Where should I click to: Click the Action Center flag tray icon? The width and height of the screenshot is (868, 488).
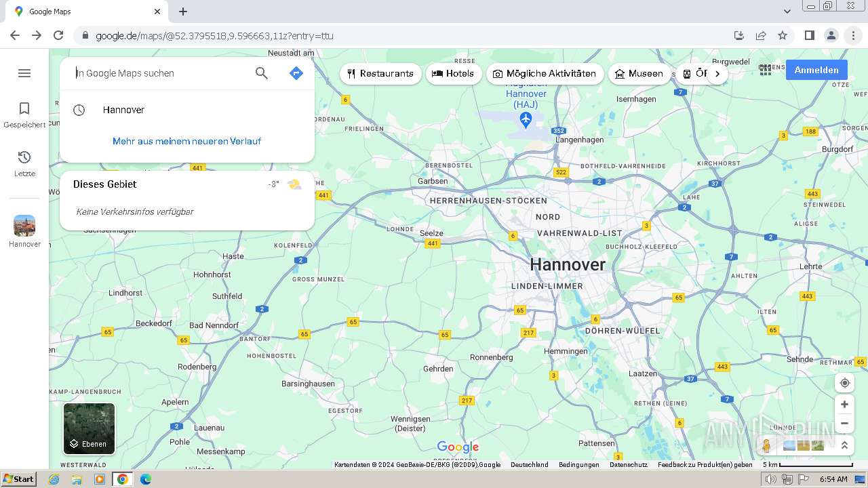(x=804, y=479)
